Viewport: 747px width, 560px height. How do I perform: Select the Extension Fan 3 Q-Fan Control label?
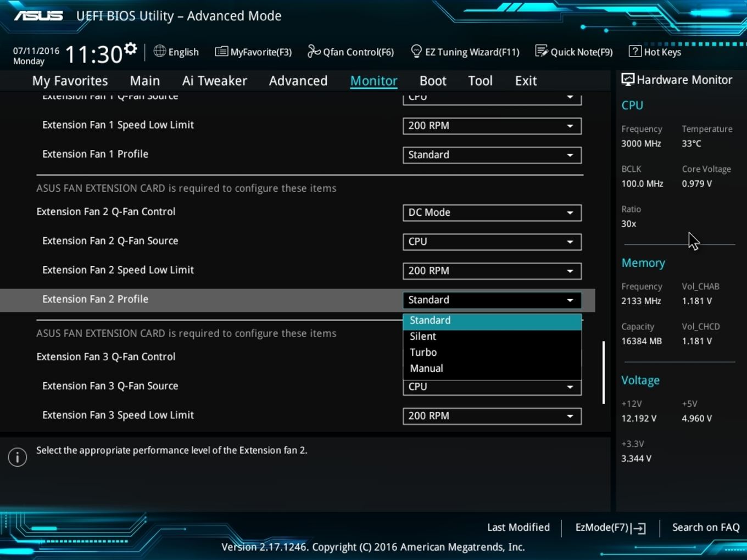[106, 357]
